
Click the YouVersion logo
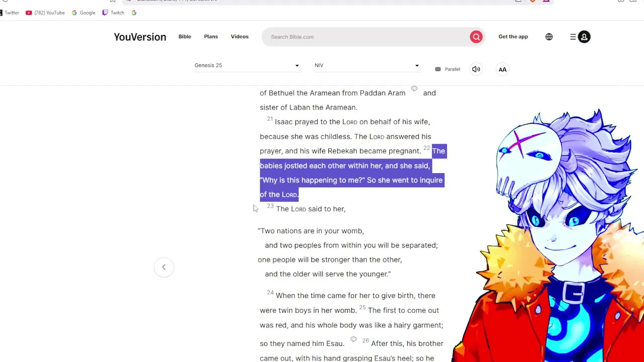point(140,37)
